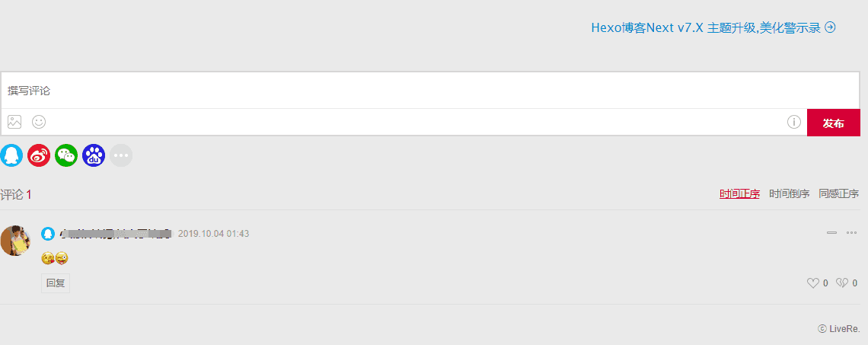This screenshot has width=868, height=345.
Task: Sort comments by 时间倒序
Action: (789, 194)
